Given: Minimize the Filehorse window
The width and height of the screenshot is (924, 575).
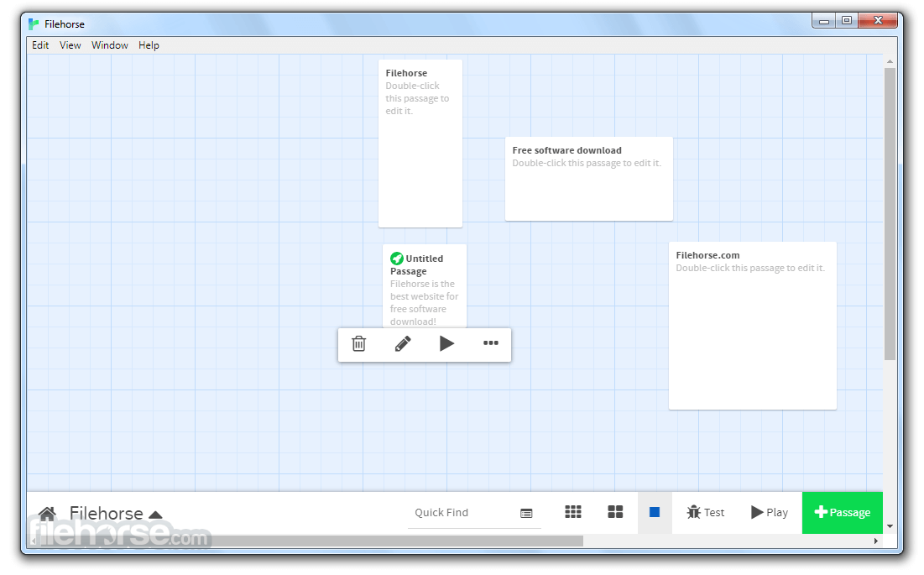Looking at the screenshot, I should coord(824,21).
